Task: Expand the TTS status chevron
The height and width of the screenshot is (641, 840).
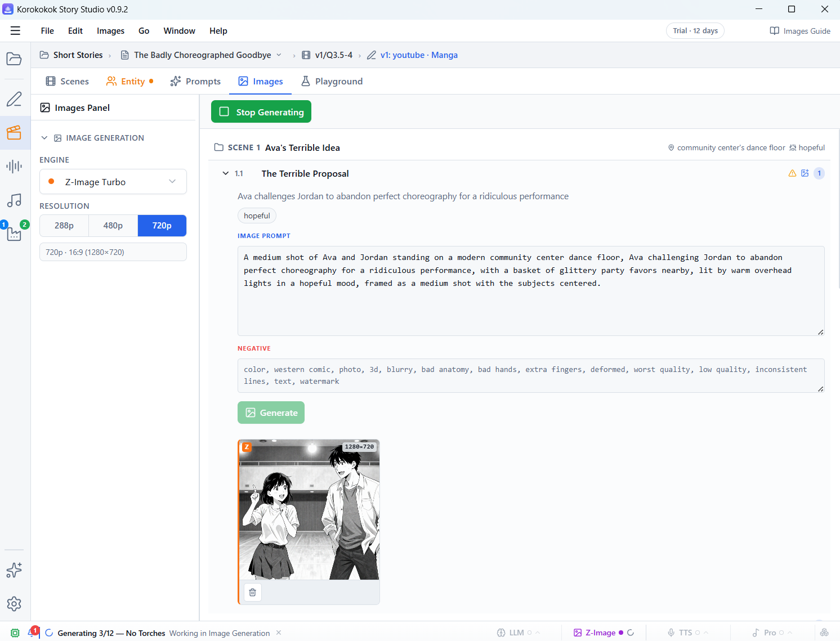Action: coord(706,633)
